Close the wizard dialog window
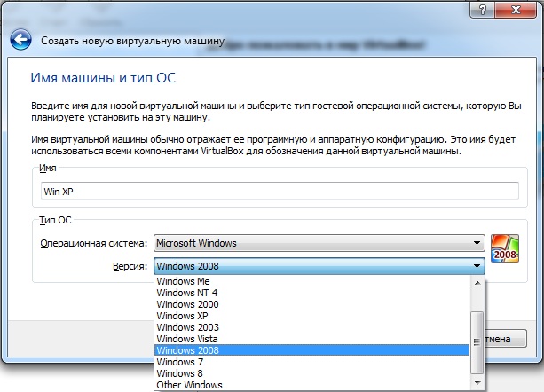 516,10
